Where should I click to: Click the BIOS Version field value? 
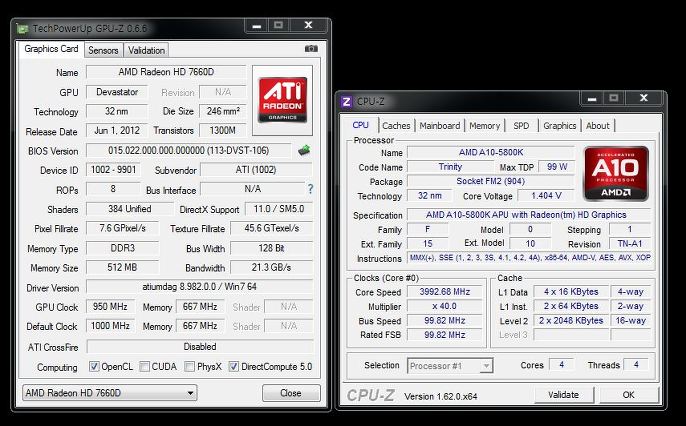[x=189, y=150]
